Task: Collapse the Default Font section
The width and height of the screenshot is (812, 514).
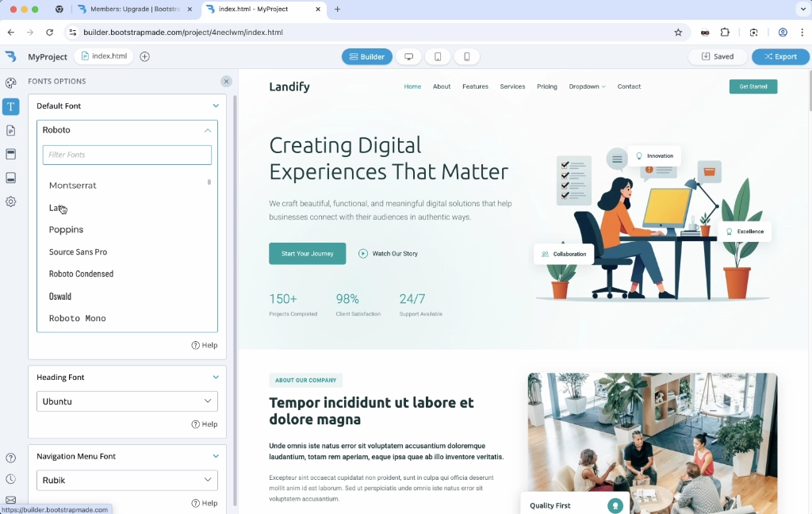Action: pyautogui.click(x=216, y=105)
